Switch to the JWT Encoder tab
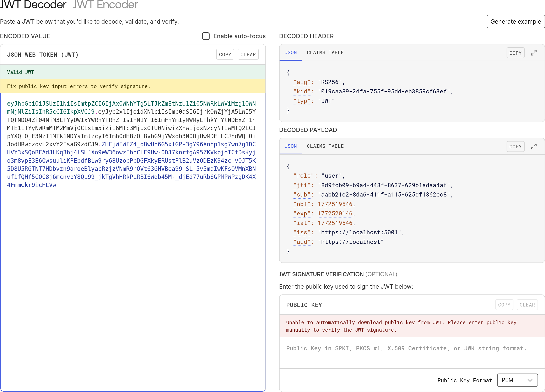 click(x=105, y=5)
